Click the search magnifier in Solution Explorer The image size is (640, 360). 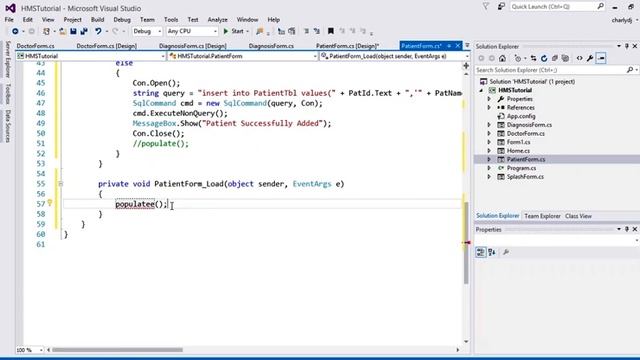pos(630,70)
